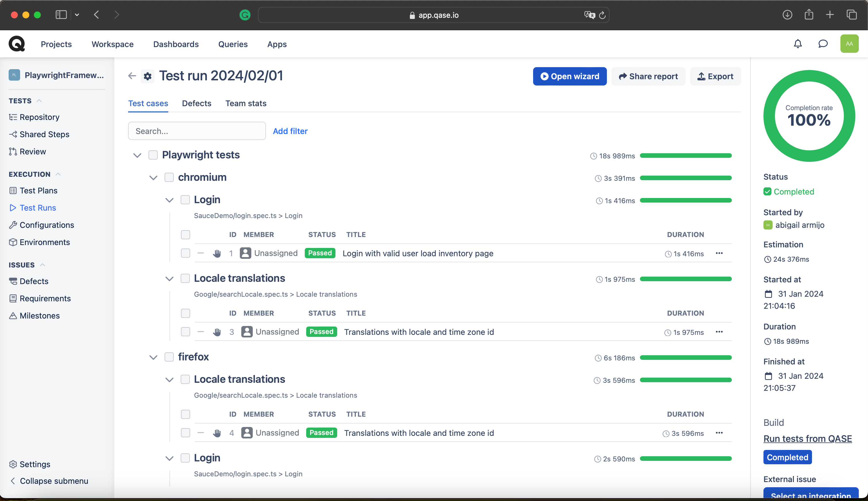Collapse the EXECUTION sidebar section
Image resolution: width=868 pixels, height=501 pixels.
(58, 174)
